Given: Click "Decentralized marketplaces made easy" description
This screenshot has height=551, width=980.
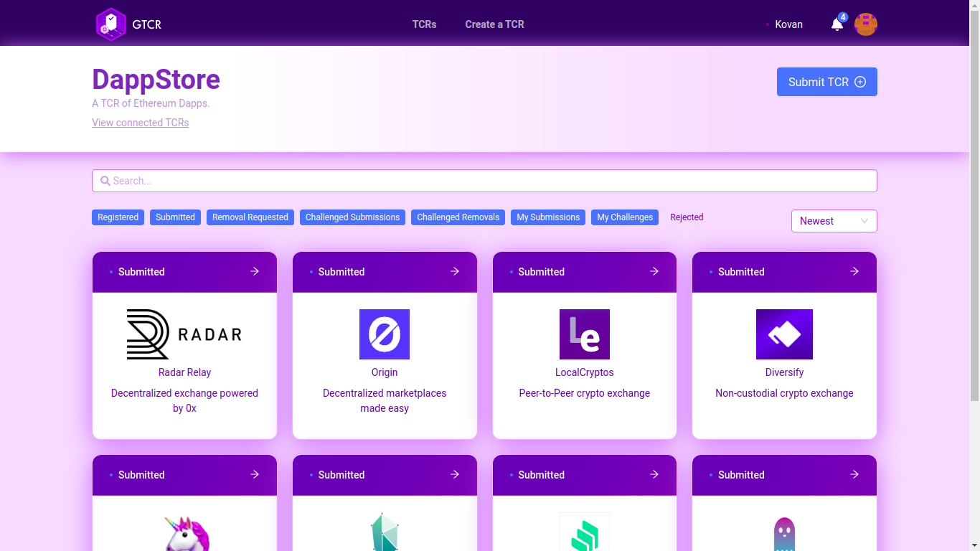Looking at the screenshot, I should pos(385,400).
